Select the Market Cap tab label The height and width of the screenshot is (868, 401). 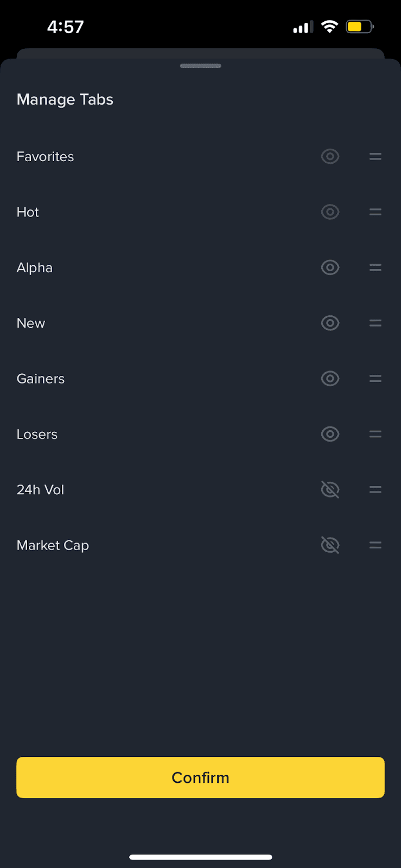53,545
